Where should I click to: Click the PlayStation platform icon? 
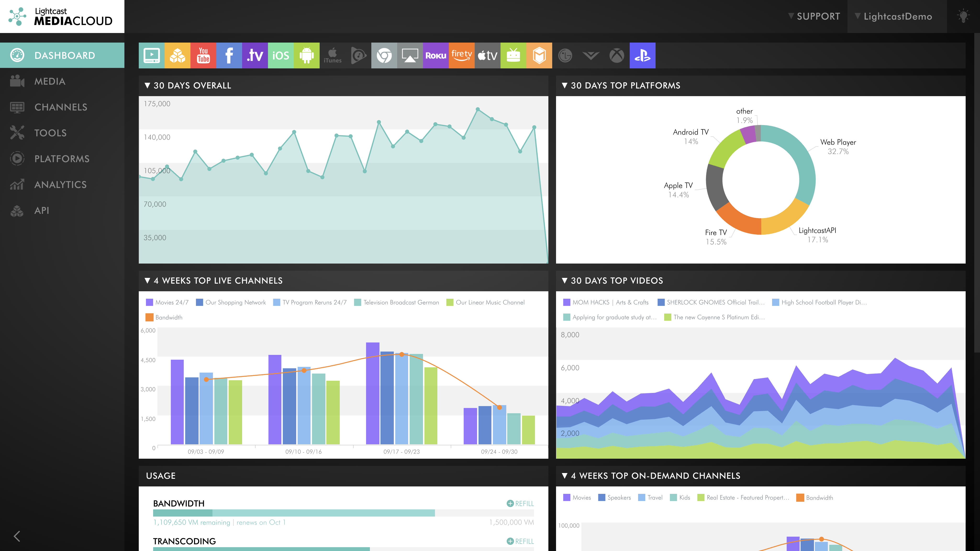tap(642, 55)
